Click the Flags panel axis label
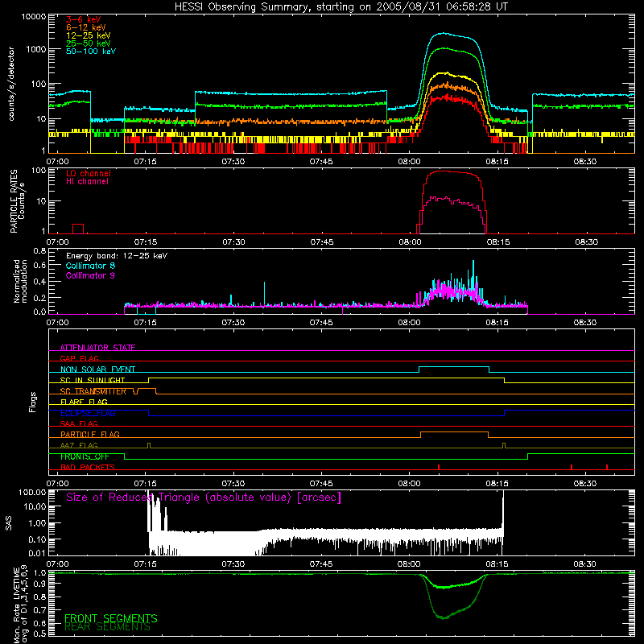Image resolution: width=644 pixels, height=644 pixels. (32, 402)
